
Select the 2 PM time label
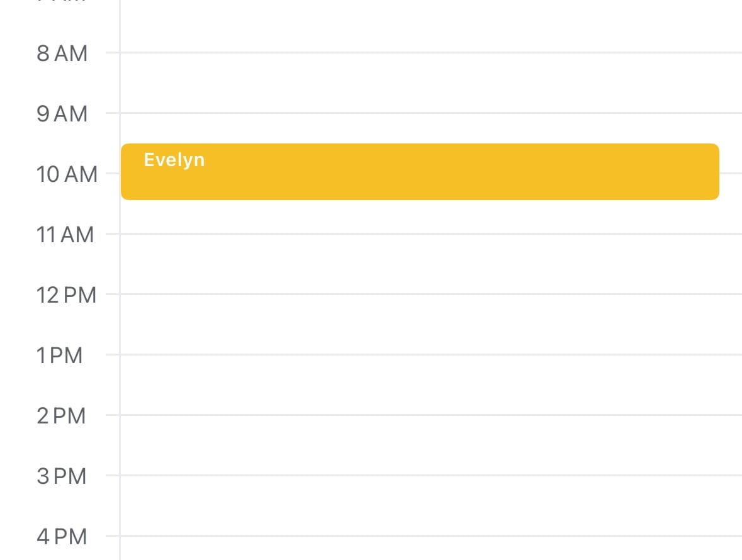tap(61, 416)
